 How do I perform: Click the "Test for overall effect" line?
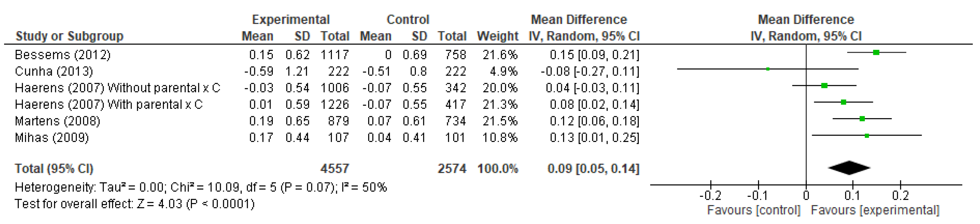click(x=134, y=204)
